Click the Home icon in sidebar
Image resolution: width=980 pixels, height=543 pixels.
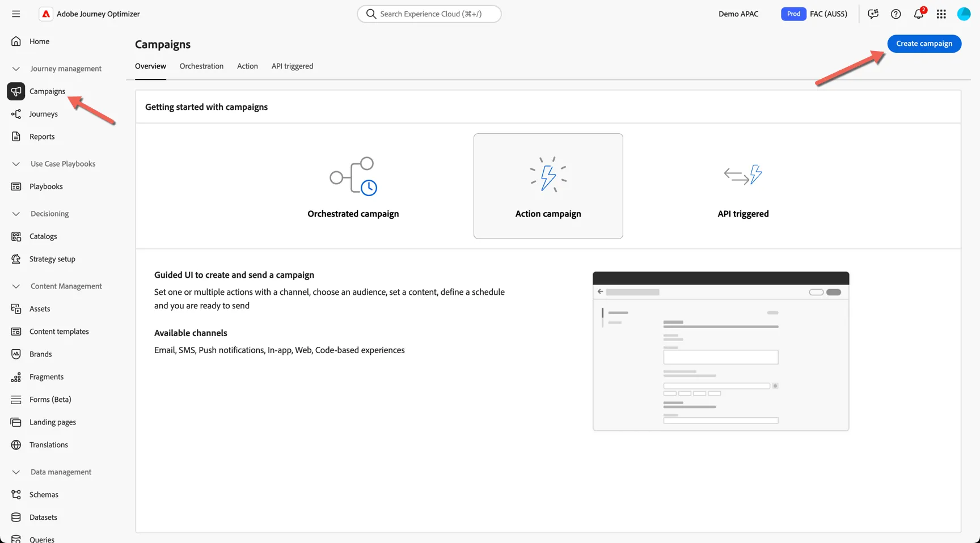click(x=16, y=41)
